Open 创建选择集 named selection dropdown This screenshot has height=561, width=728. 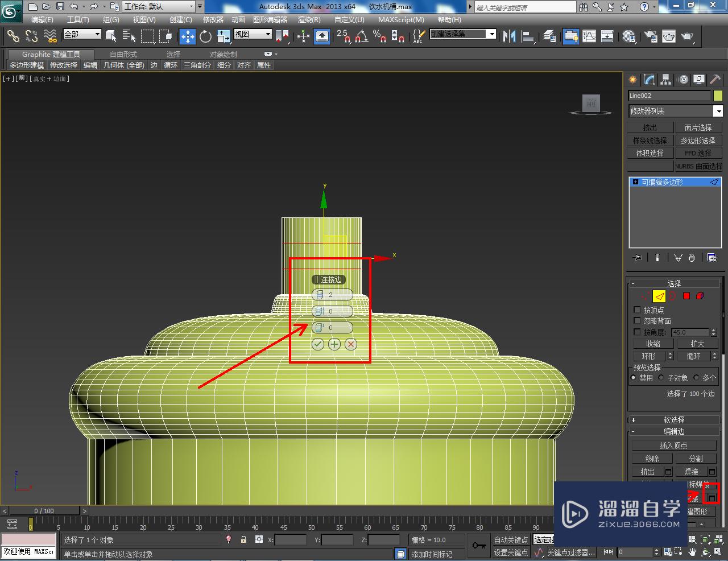pyautogui.click(x=463, y=34)
